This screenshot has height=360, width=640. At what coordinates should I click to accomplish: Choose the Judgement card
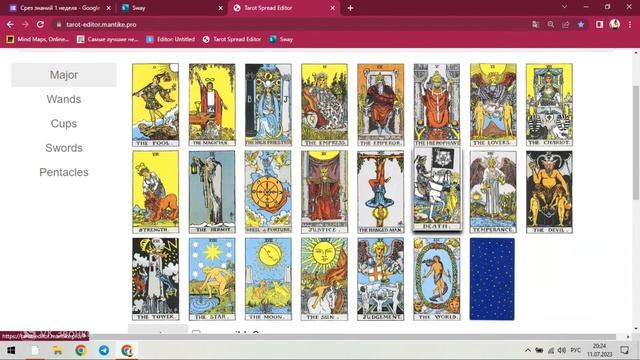(380, 279)
